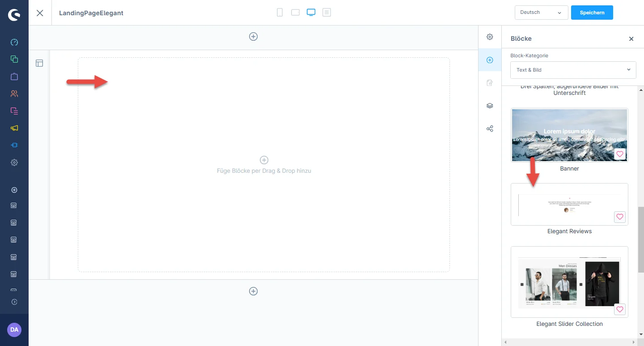
Task: Open the layers navigator icon
Action: coord(490,106)
